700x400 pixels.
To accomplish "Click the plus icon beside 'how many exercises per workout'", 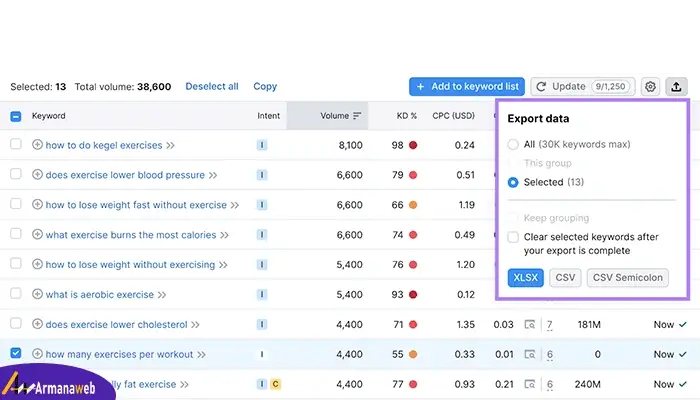I will pyautogui.click(x=38, y=354).
